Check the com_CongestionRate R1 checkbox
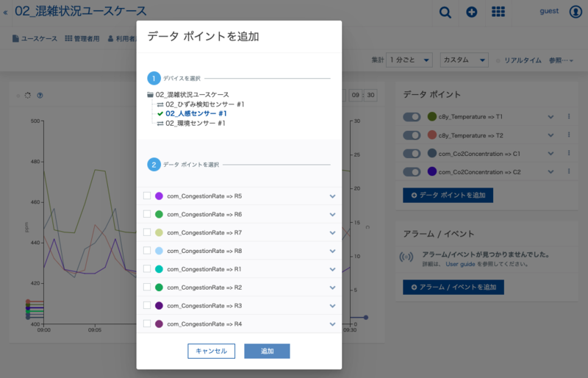The image size is (588, 378). coord(147,268)
